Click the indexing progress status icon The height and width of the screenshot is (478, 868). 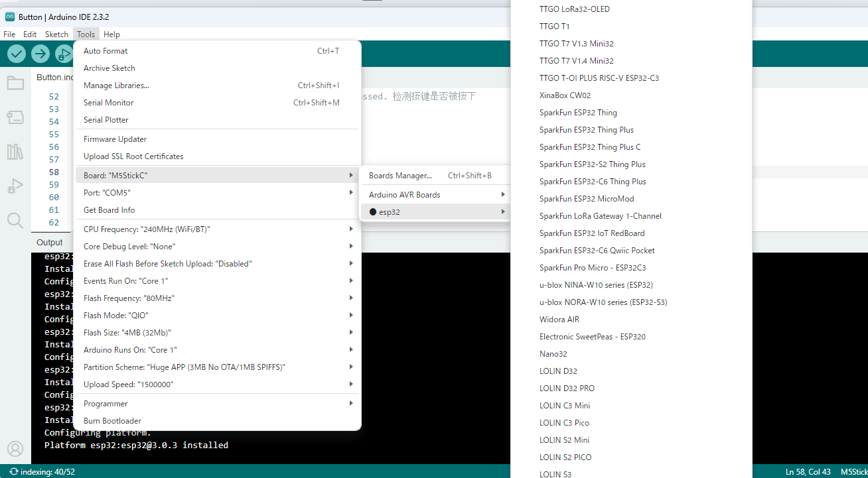point(13,471)
